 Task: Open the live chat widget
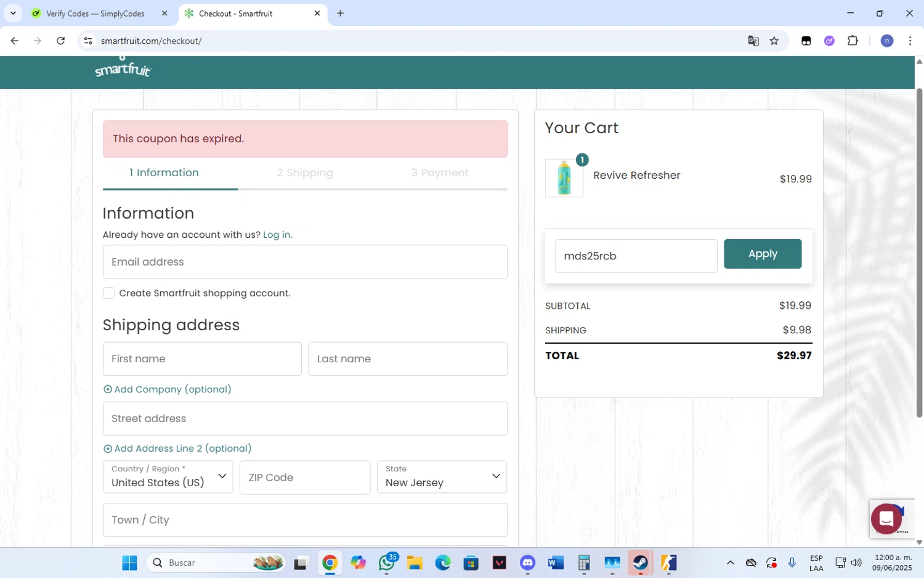[886, 518]
